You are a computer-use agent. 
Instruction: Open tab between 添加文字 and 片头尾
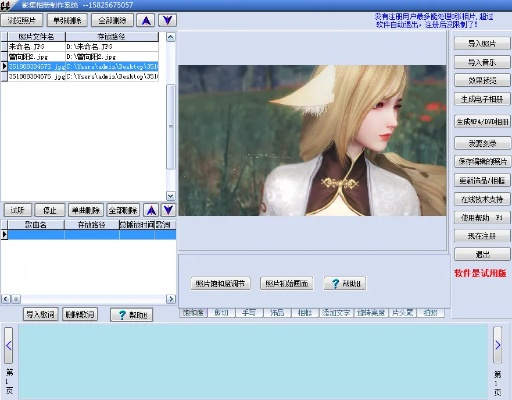(x=371, y=313)
